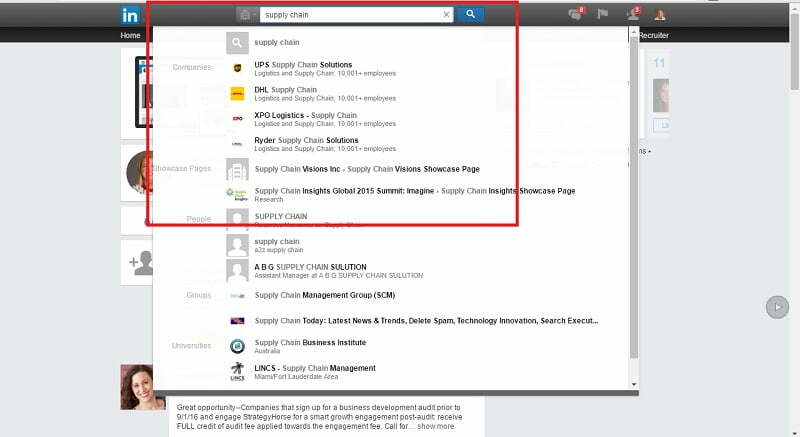The width and height of the screenshot is (800, 437).
Task: Open Supply Chain Today group result
Action: click(426, 321)
